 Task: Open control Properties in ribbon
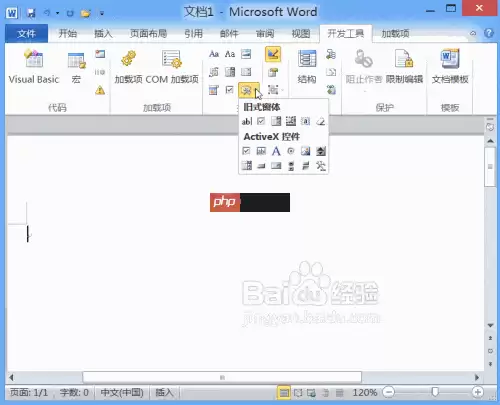pyautogui.click(x=273, y=72)
